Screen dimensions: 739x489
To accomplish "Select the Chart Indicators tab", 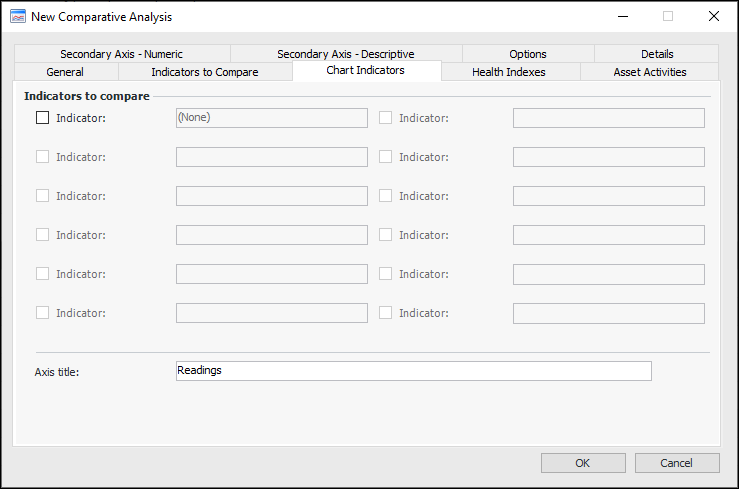I will coord(365,71).
